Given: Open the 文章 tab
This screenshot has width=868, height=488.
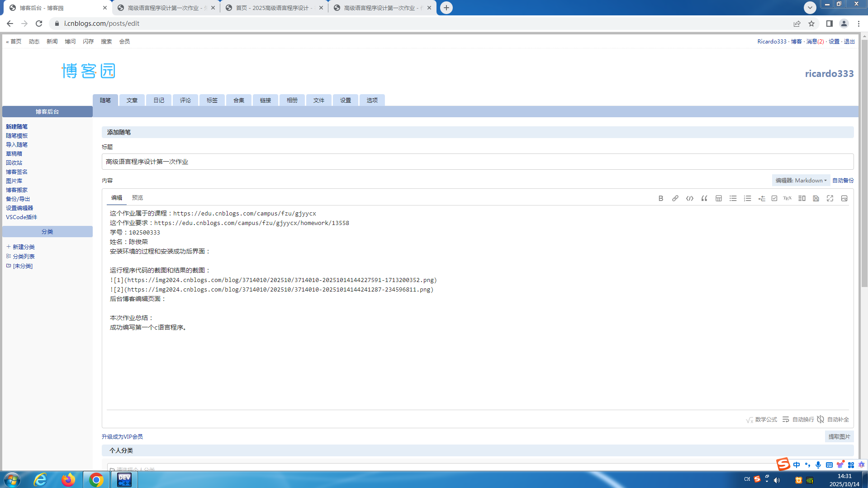Looking at the screenshot, I should tap(132, 100).
